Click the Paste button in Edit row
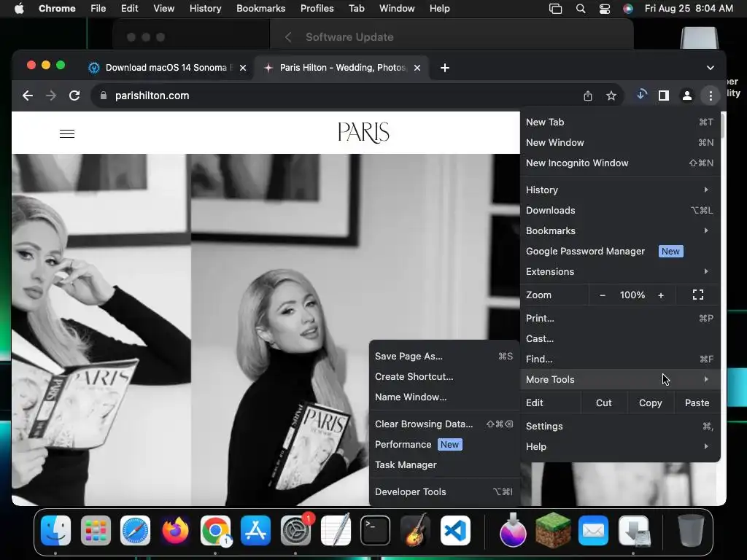The image size is (747, 560). coord(697,402)
